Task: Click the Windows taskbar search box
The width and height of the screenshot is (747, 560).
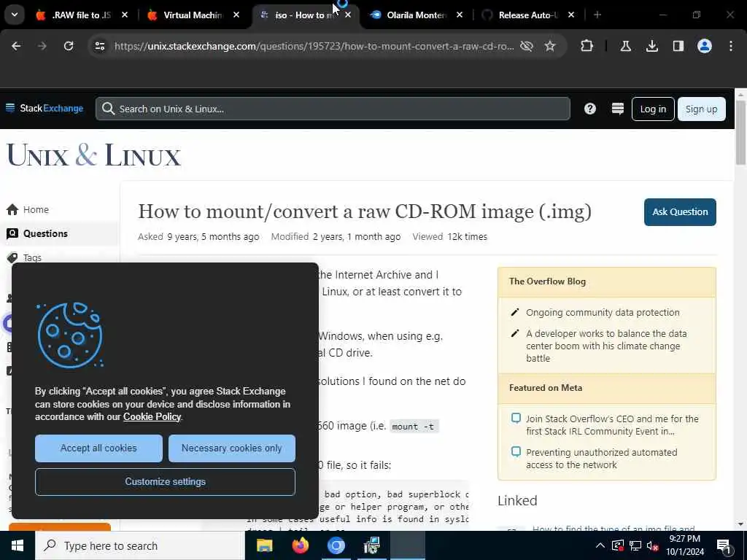Action: coord(140,545)
